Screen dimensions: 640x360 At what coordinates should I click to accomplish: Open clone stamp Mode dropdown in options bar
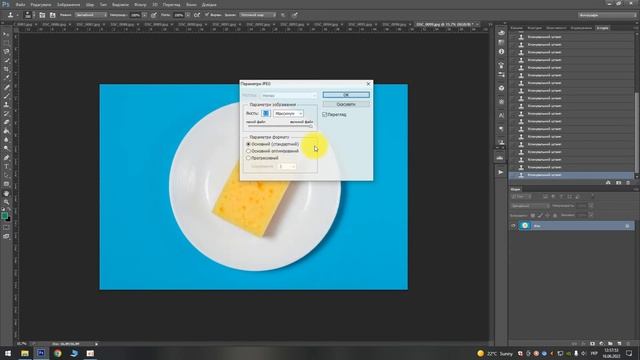coord(91,15)
